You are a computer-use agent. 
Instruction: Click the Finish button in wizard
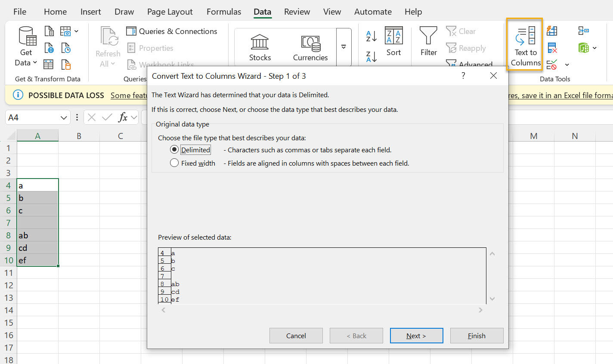tap(477, 336)
